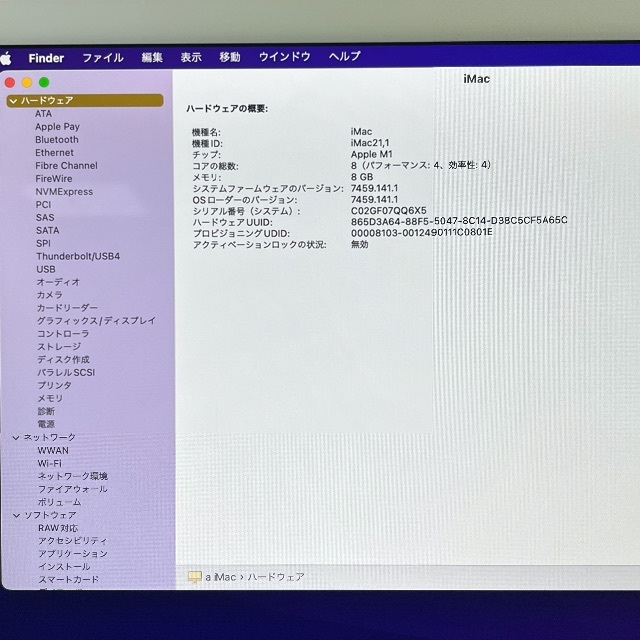Select グラフィックス/ディスプレイ in the sidebar
Viewport: 640px width, 640px height.
(96, 321)
